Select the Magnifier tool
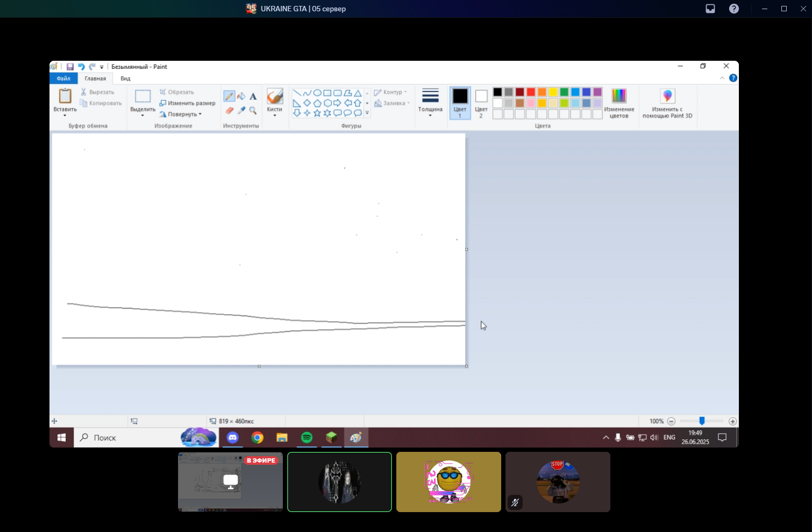The height and width of the screenshot is (532, 812). [x=253, y=110]
